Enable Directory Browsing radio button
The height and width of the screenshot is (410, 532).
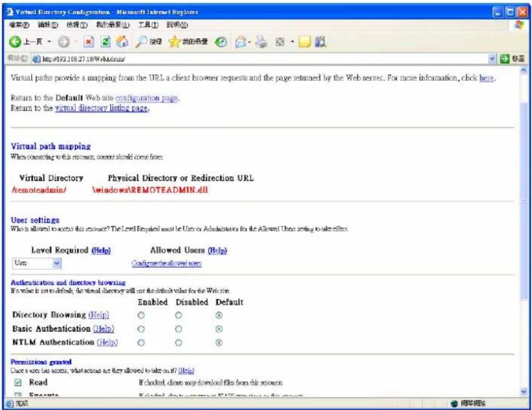coord(141,315)
